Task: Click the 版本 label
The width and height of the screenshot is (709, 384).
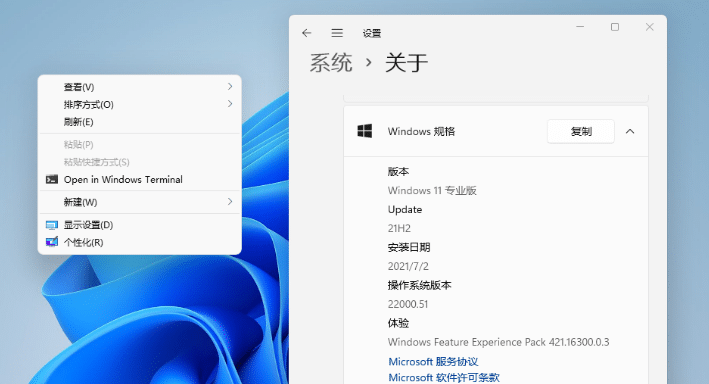Action: 398,172
